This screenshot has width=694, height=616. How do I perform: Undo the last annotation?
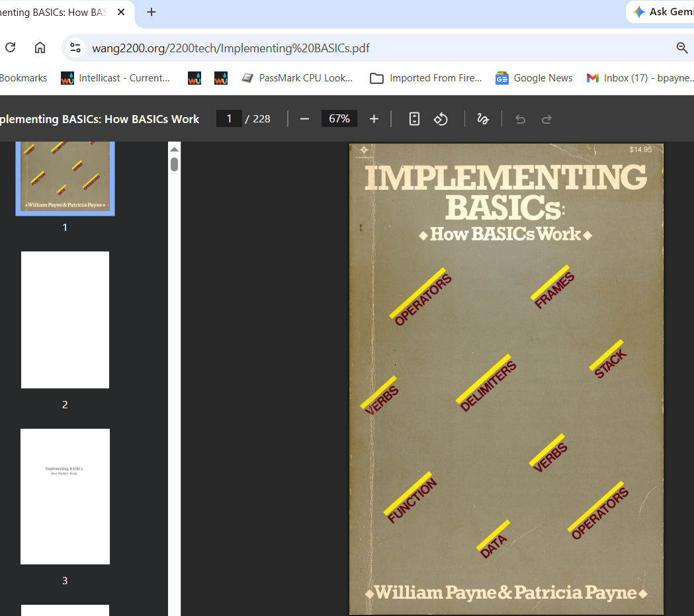click(520, 119)
